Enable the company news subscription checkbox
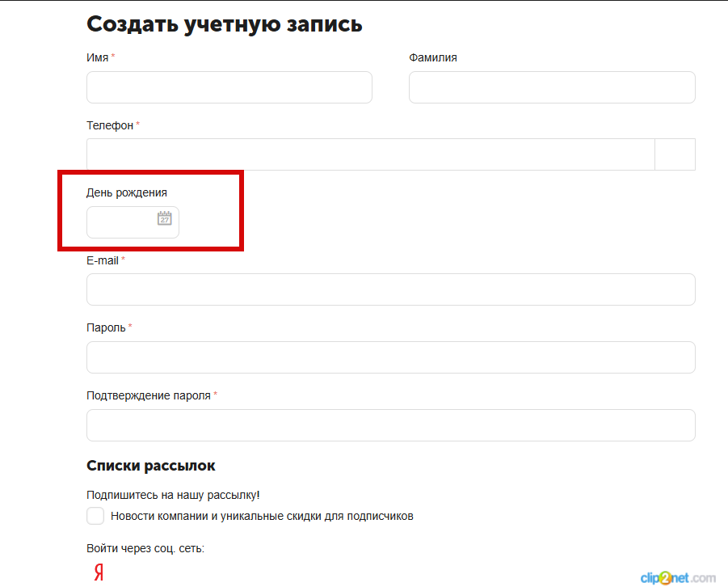Viewport: 728px width, 587px height. coord(95,516)
